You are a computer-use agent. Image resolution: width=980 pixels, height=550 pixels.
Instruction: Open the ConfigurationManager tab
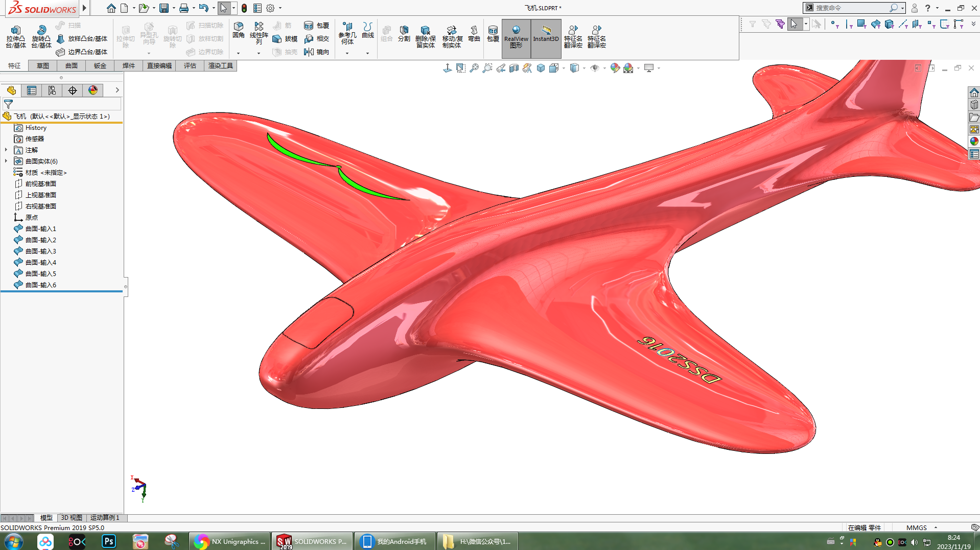(52, 90)
